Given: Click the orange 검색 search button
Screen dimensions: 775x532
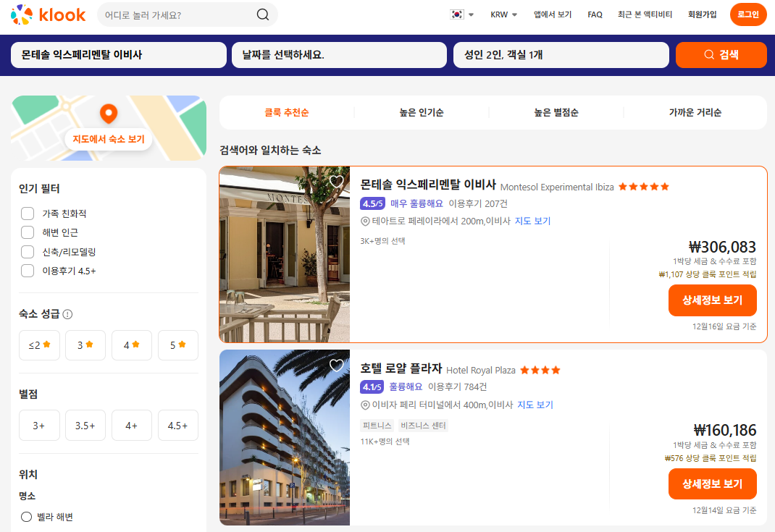Looking at the screenshot, I should click(721, 55).
